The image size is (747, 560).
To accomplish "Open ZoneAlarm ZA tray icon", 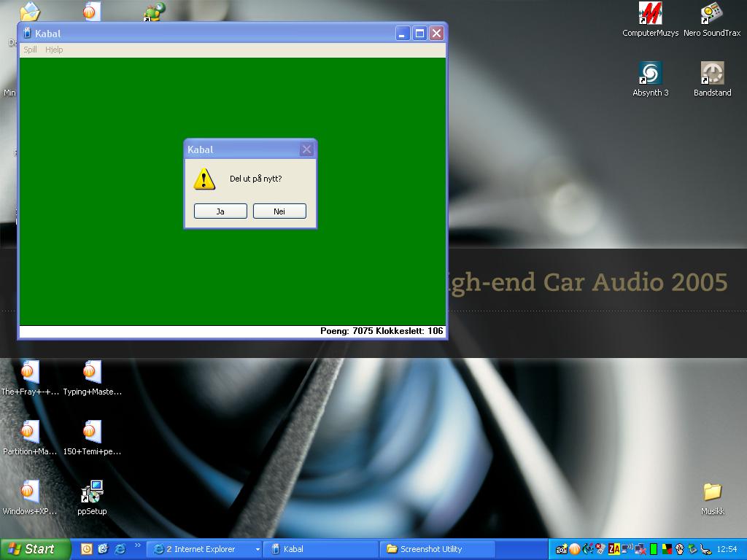I will pos(614,550).
